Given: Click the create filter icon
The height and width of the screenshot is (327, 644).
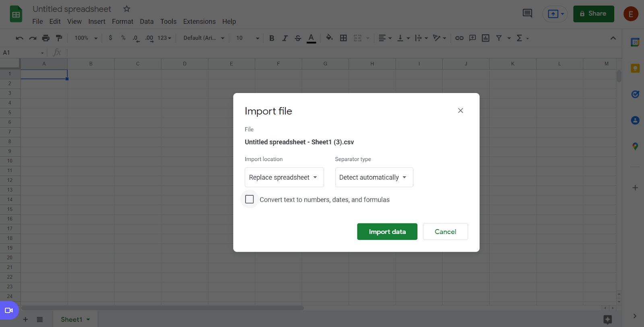Looking at the screenshot, I should [x=499, y=38].
